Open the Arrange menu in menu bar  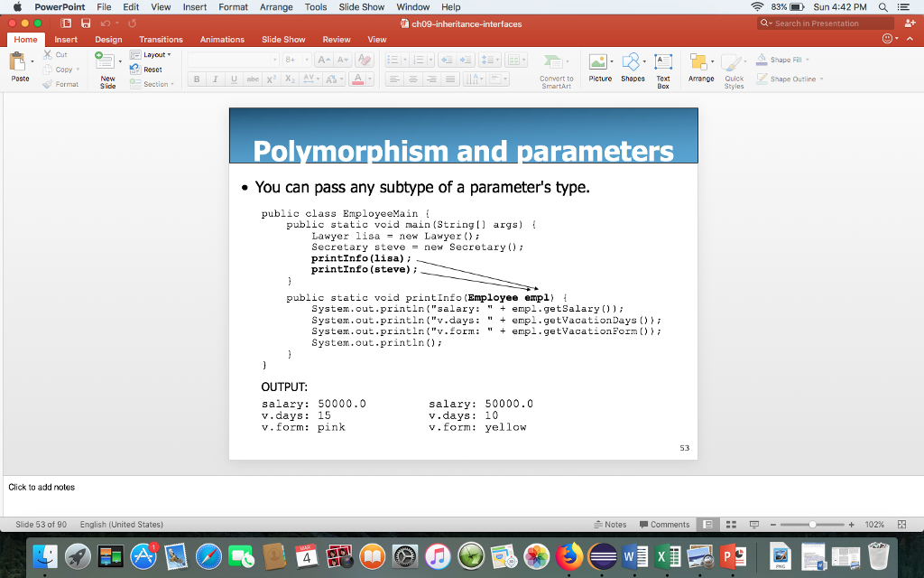276,7
